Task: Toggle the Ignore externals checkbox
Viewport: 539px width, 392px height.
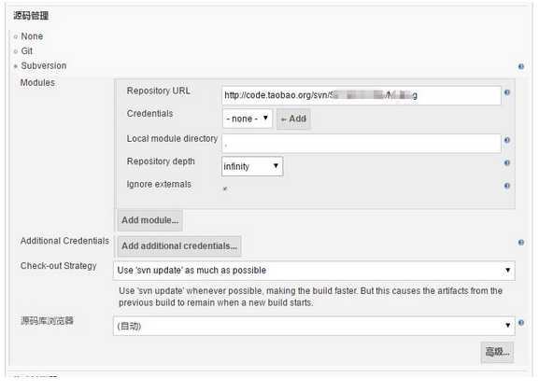Action: point(225,189)
